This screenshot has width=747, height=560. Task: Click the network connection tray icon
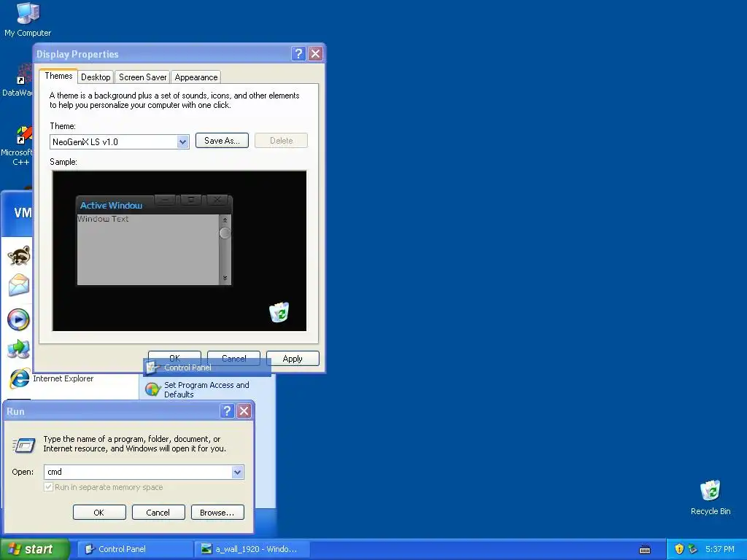(693, 549)
